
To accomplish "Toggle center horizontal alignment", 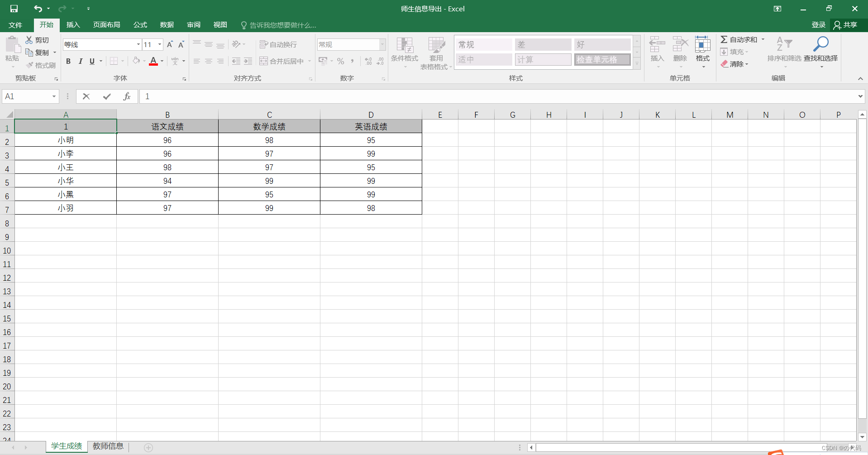I will 209,61.
